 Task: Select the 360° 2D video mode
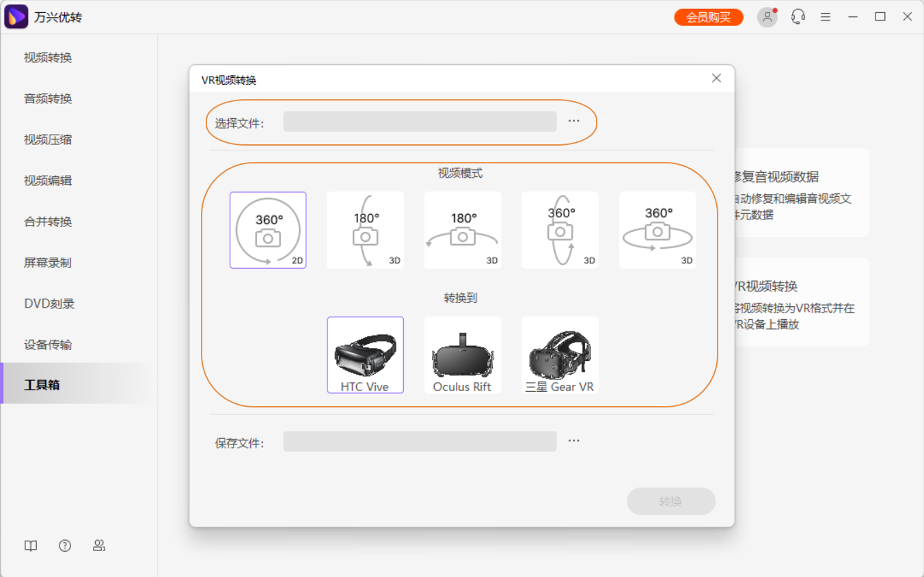(x=268, y=230)
